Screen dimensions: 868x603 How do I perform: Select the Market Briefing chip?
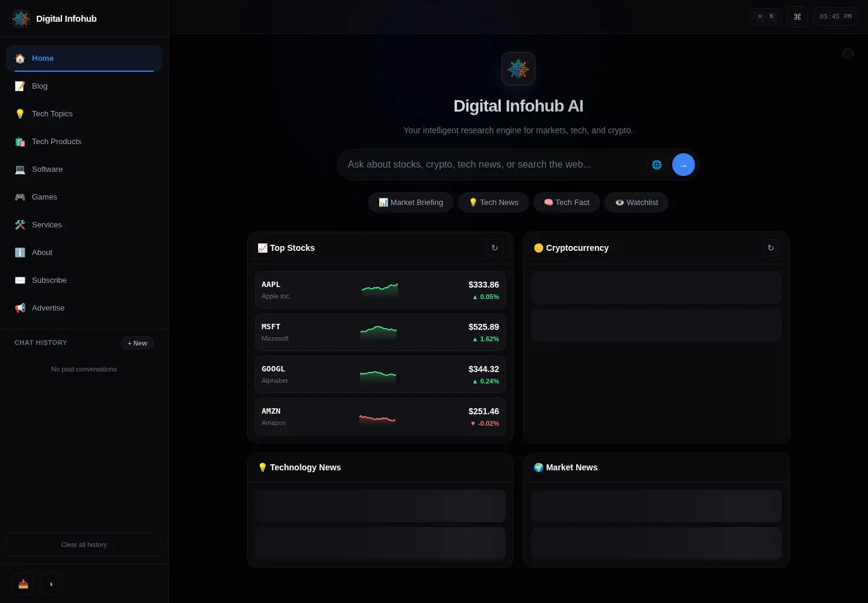pyautogui.click(x=410, y=203)
